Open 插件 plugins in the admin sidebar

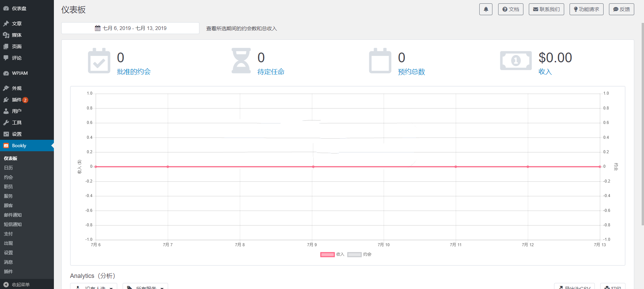(x=17, y=100)
